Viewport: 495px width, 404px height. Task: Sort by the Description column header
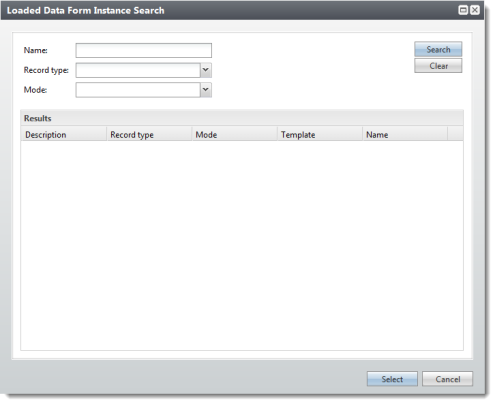[64, 134]
